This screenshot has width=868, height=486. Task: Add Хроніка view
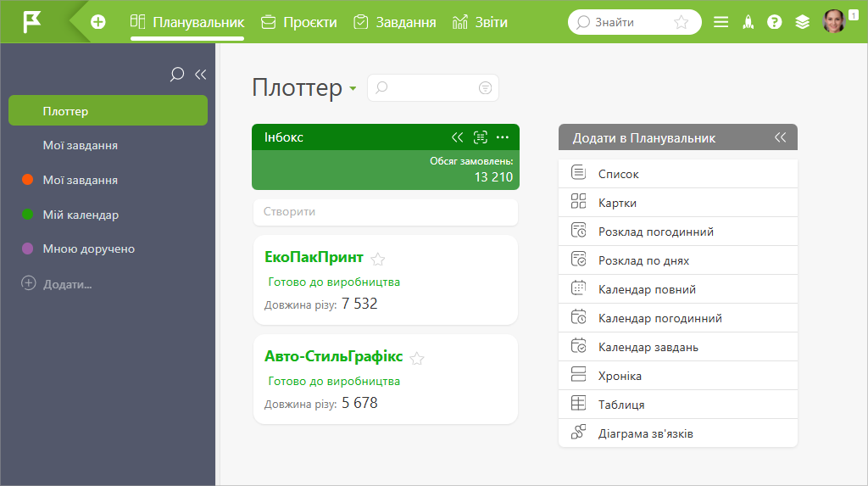(678, 375)
